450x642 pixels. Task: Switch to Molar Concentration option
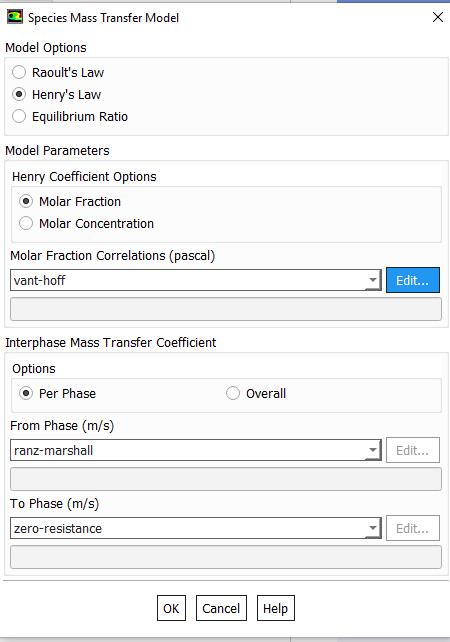[26, 223]
